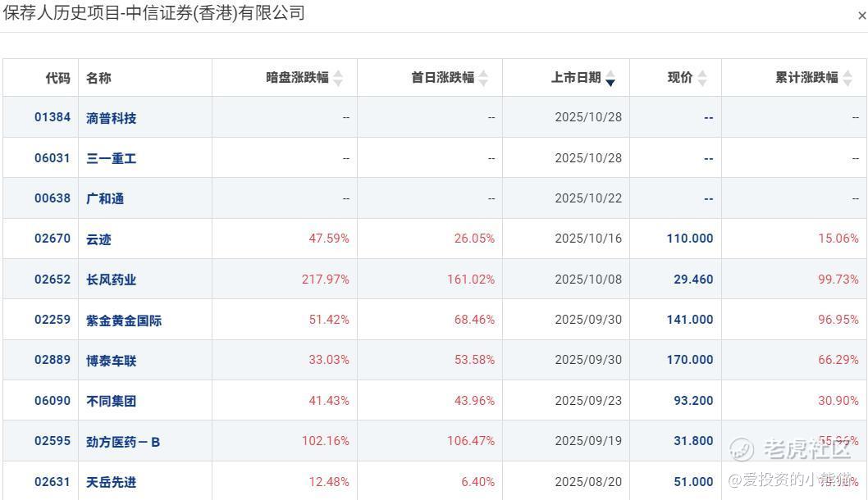
Task: Click first-day gain 6.40%
Action: click(477, 482)
